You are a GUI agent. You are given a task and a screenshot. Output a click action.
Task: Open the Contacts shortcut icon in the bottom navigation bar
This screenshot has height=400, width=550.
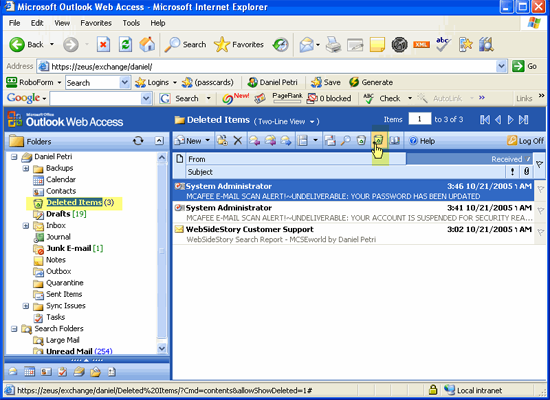(x=46, y=372)
